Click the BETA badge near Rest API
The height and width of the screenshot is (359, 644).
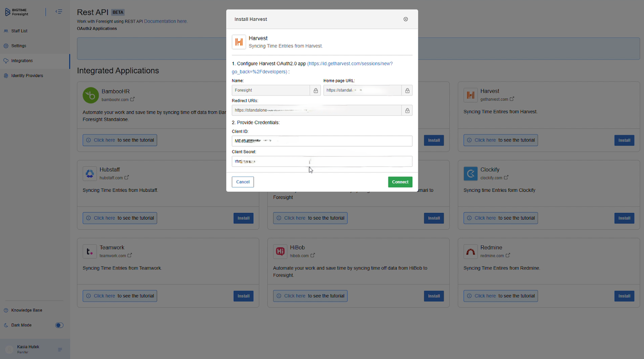[x=118, y=12]
